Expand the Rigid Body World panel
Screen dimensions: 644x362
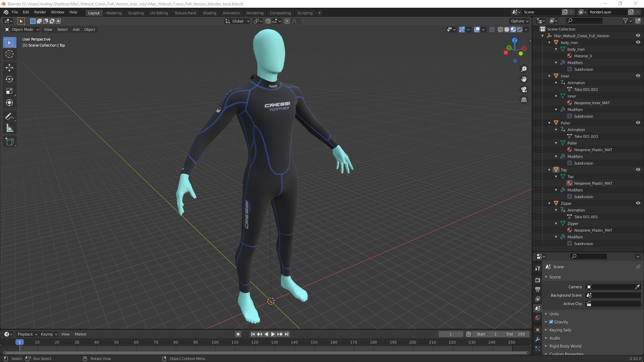tap(565, 346)
